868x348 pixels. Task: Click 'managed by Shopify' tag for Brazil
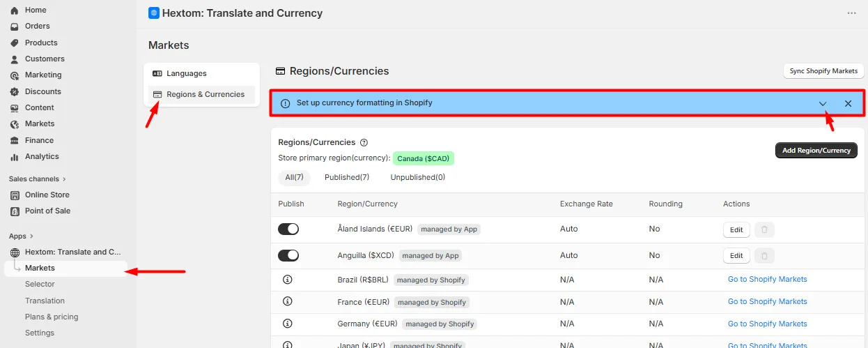[431, 280]
